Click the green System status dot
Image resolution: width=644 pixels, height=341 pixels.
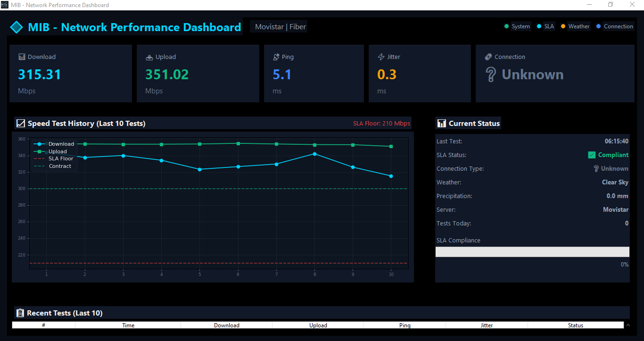(506, 26)
